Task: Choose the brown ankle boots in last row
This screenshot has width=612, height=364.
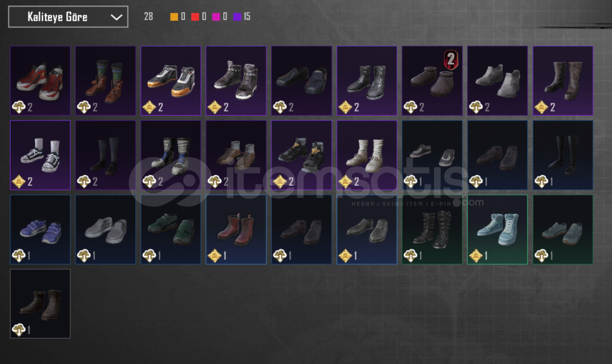Action: (x=40, y=304)
